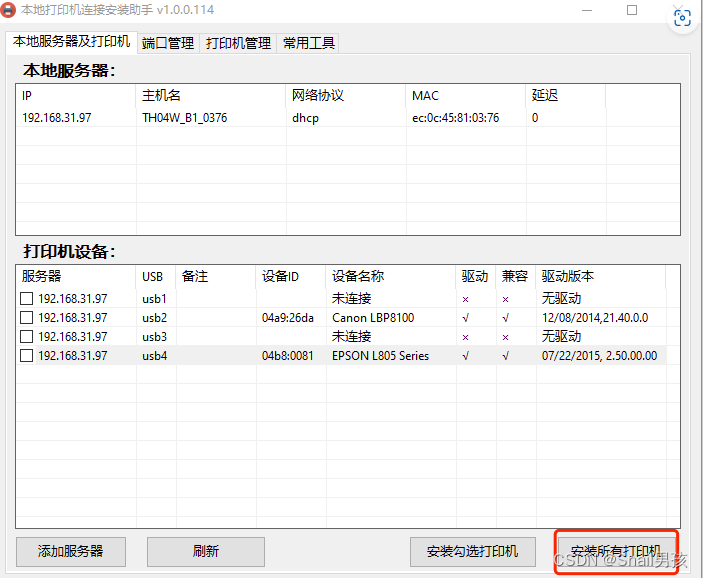Click the 兼容 column header
703x578 pixels.
tap(515, 276)
